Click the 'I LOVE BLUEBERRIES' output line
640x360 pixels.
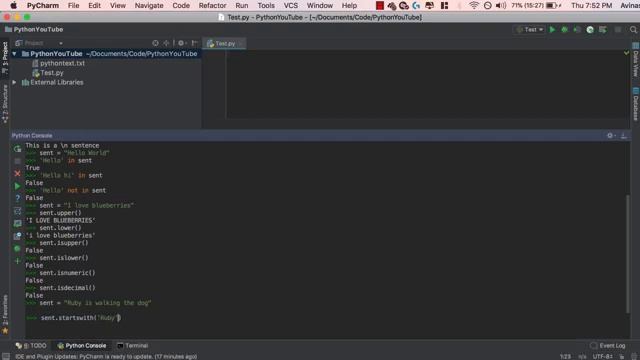tap(60, 220)
